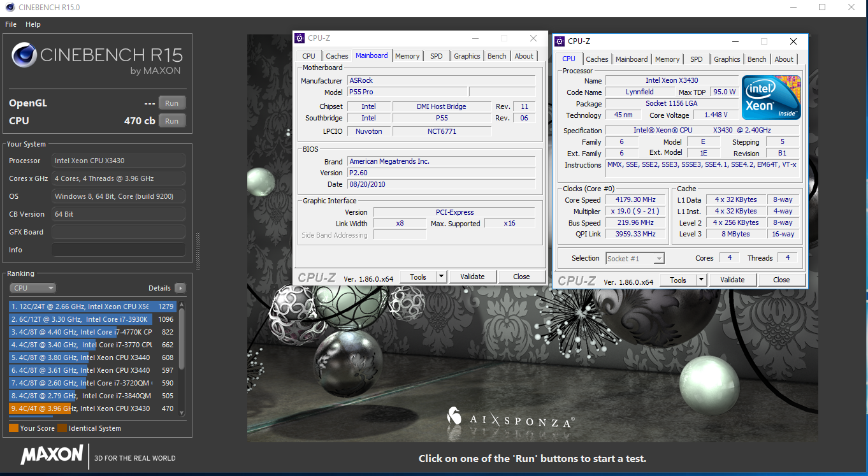
Task: Switch to Memory tab in Mainboard CPU-Z window
Action: click(407, 56)
